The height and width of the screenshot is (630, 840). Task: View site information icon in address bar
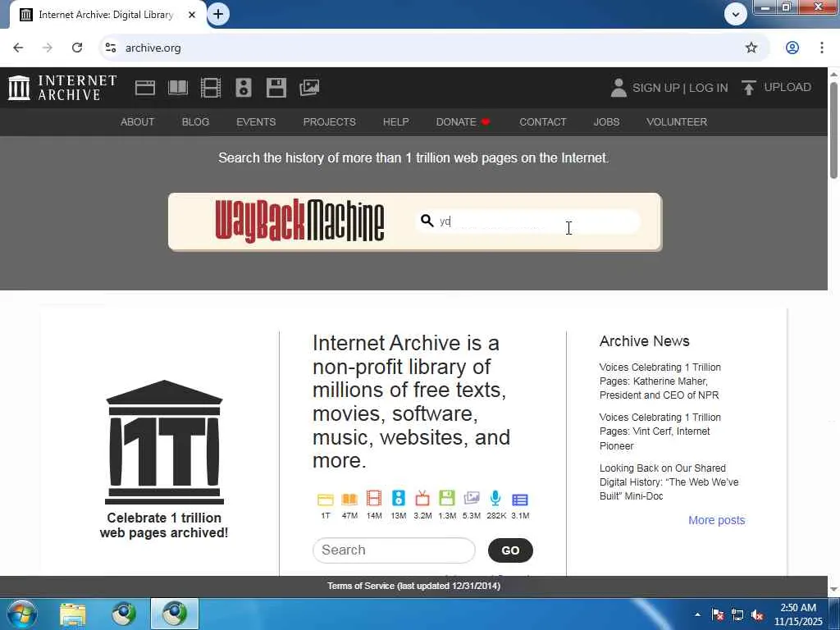point(111,48)
